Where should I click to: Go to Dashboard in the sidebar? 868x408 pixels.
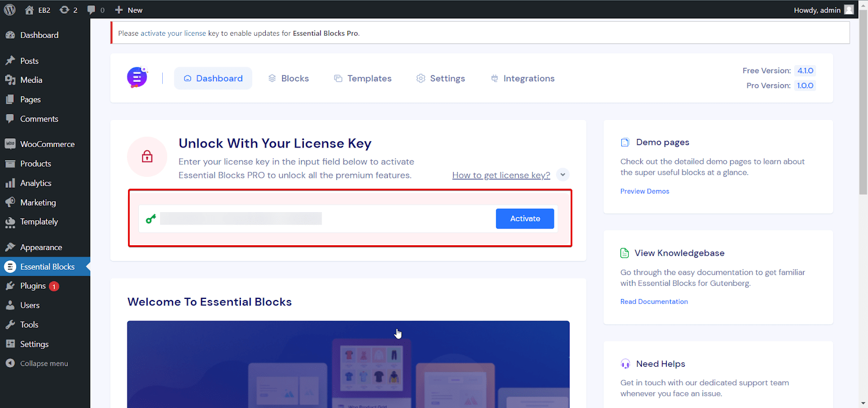[44, 35]
